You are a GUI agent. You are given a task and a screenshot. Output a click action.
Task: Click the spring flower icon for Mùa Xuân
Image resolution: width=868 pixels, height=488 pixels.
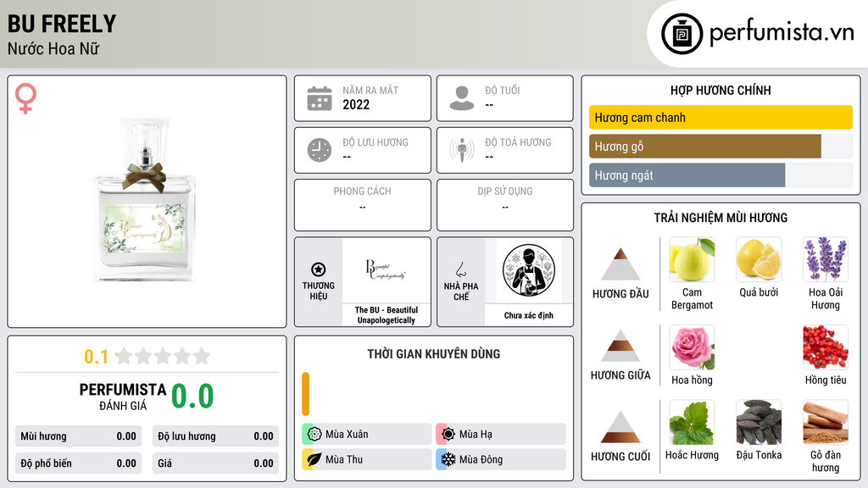coord(314,435)
